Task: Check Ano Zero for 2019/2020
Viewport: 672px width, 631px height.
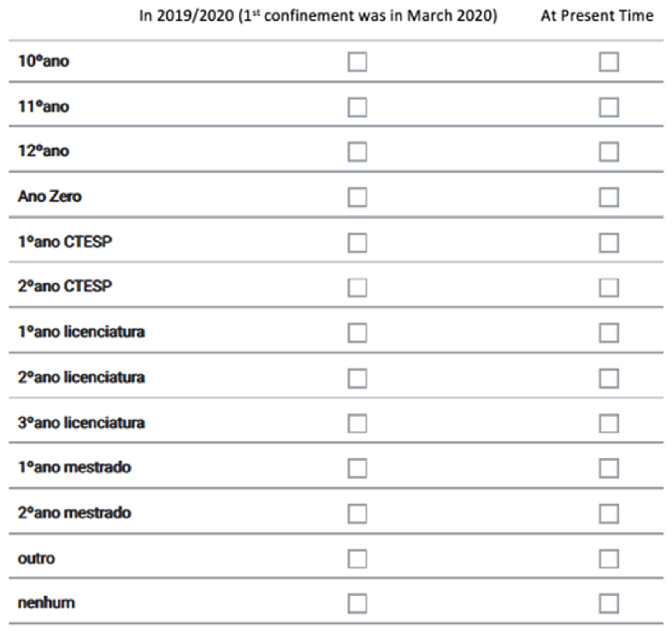Action: [x=357, y=197]
